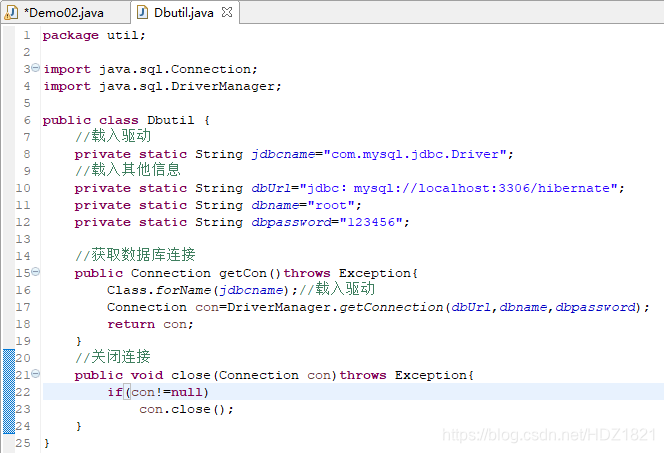This screenshot has width=664, height=453.
Task: Click the comment '//载入驱动' on line 7
Action: point(113,136)
